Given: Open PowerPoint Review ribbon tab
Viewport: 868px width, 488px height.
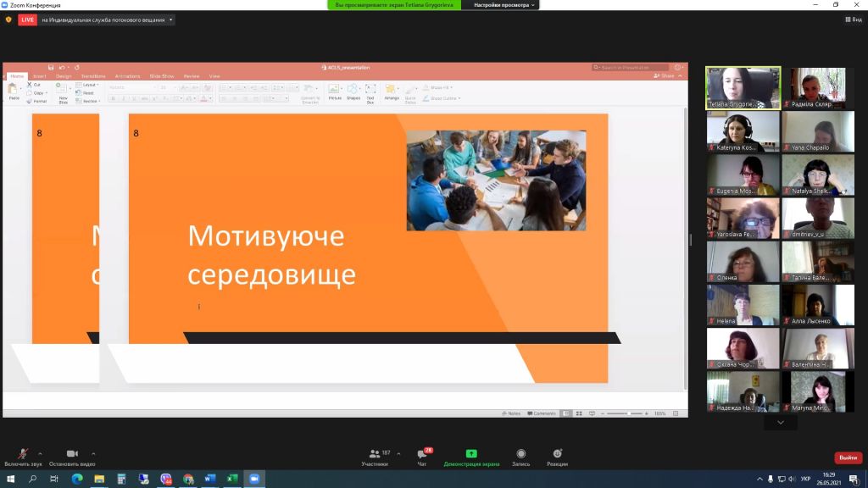Looking at the screenshot, I should pyautogui.click(x=192, y=76).
